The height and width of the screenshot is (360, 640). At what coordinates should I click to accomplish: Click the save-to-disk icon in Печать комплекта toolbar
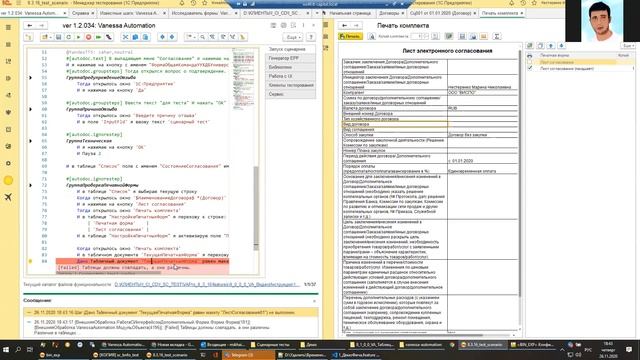tap(462, 36)
